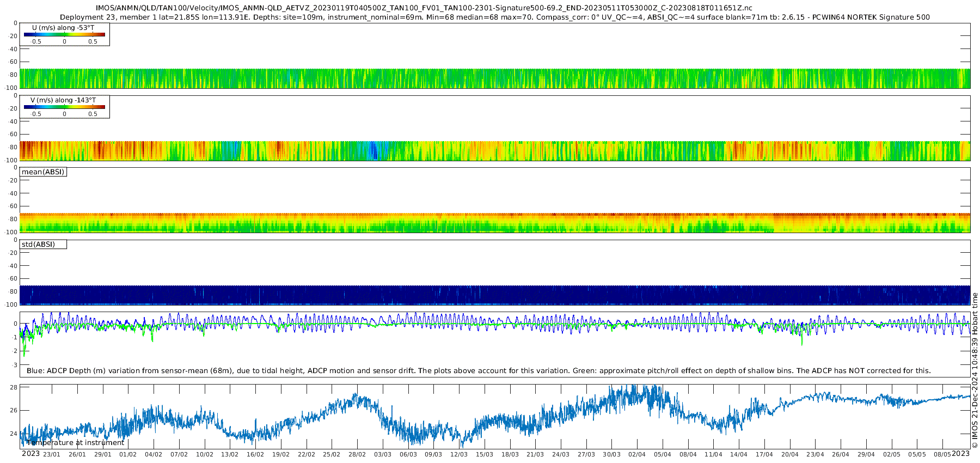Click the 'V (m/s) along -143°T' legend title
Image resolution: width=980 pixels, height=463 pixels.
pos(63,100)
